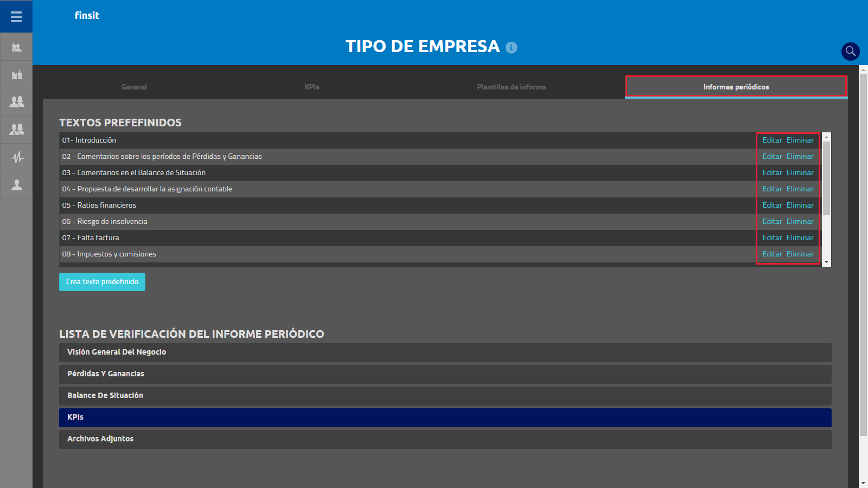
Task: Expand Pérdidas Y Ganancias section
Action: (445, 374)
